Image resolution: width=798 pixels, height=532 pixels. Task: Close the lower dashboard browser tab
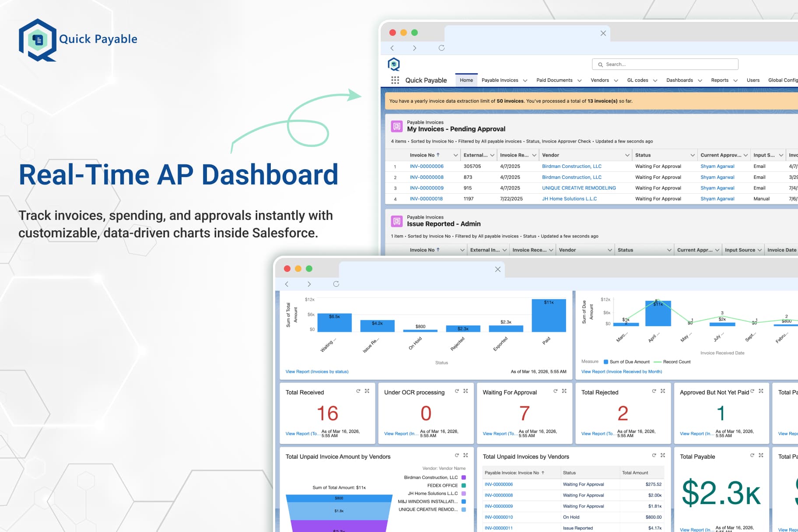pos(497,269)
